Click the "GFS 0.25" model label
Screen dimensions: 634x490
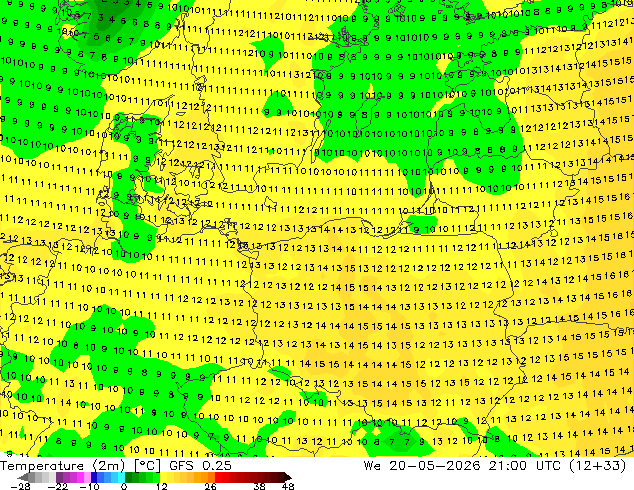click(200, 466)
